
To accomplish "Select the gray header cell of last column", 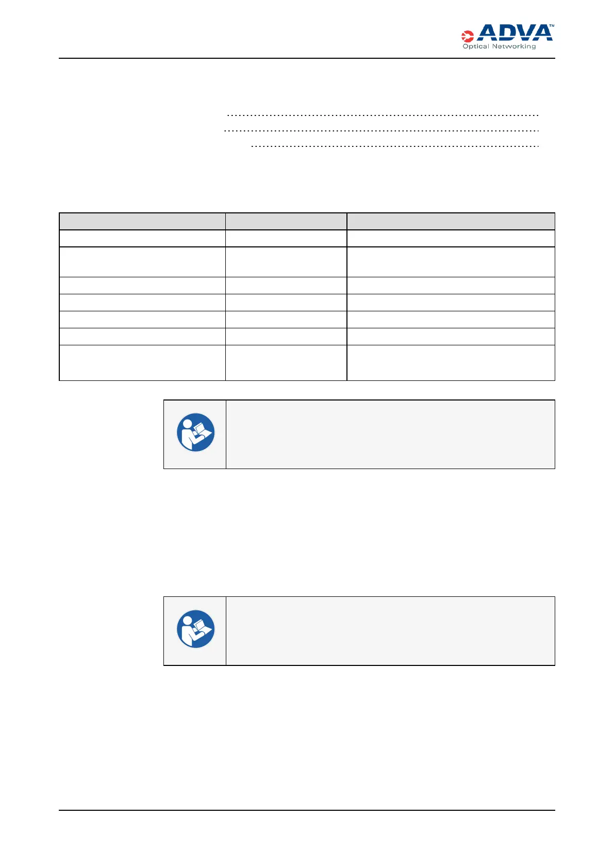I will 451,221.
